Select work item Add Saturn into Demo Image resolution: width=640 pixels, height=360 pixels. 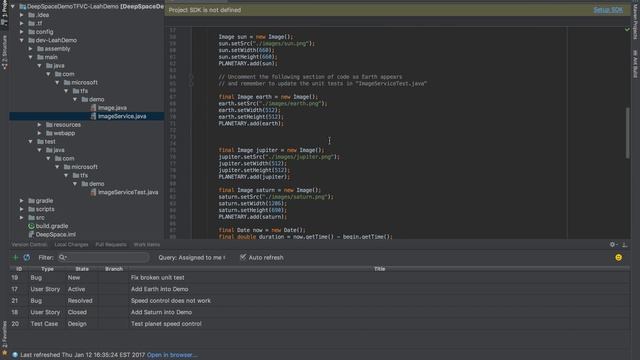tap(320, 312)
